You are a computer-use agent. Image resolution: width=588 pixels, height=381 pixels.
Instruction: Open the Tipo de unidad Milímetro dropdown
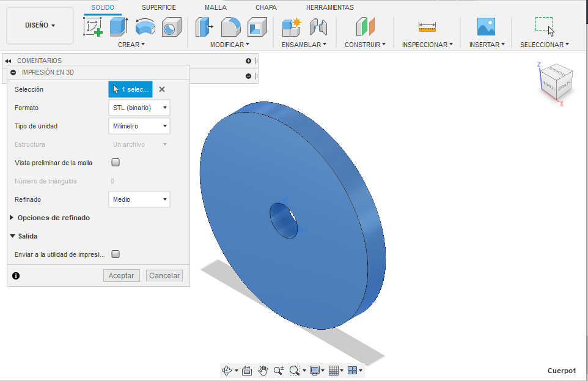click(x=139, y=126)
